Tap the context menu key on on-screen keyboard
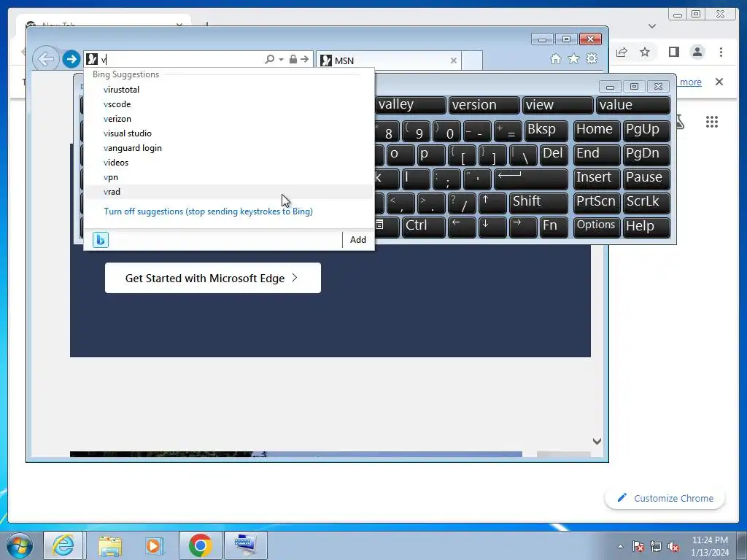Viewport: 747px width, 560px height. (387, 227)
